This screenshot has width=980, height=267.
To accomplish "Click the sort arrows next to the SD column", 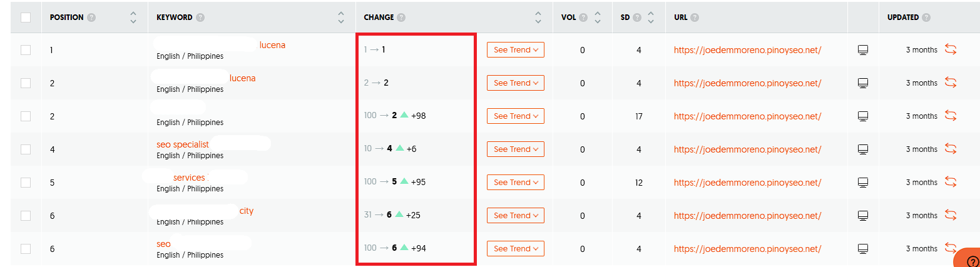I will pyautogui.click(x=651, y=18).
